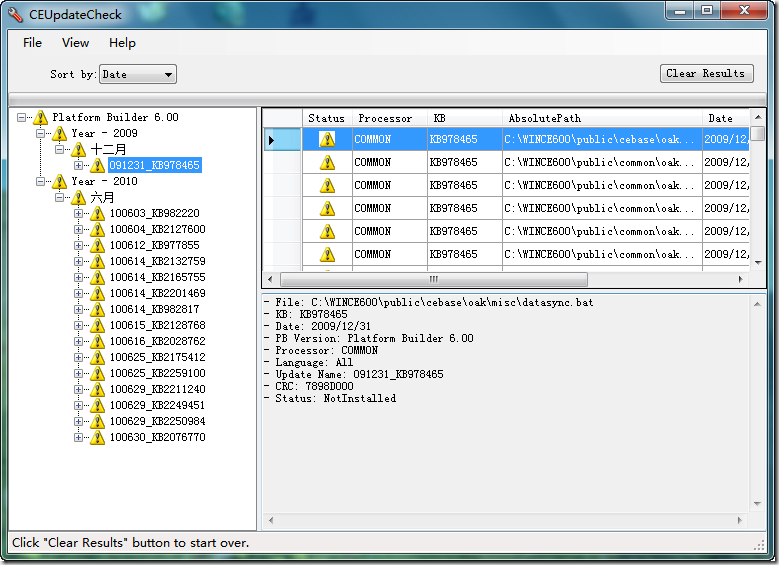Viewport: 779px width, 565px height.
Task: Collapse the Platform Builder 6.00 root node
Action: [21, 118]
